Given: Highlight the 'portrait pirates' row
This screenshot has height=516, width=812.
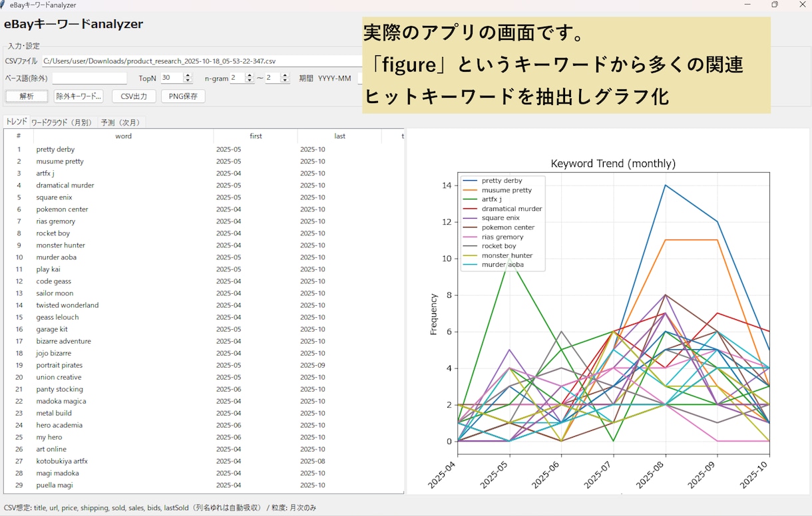Looking at the screenshot, I should tap(204, 365).
